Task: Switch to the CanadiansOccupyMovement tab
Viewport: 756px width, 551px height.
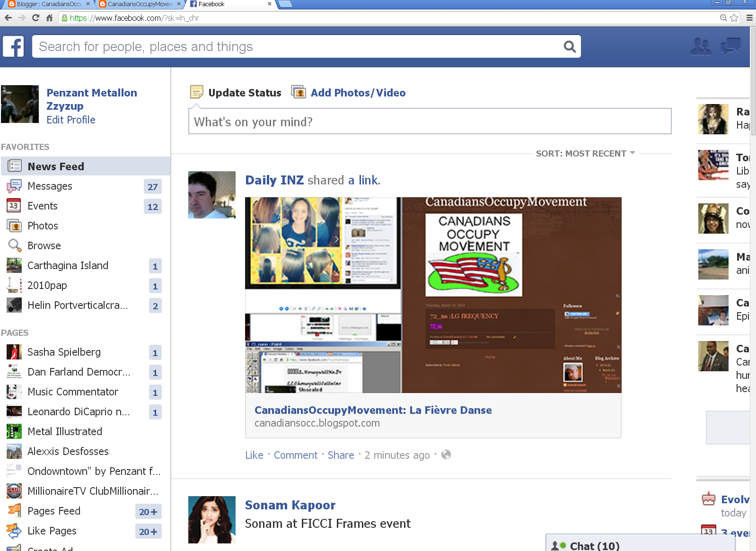Action: [x=140, y=4]
